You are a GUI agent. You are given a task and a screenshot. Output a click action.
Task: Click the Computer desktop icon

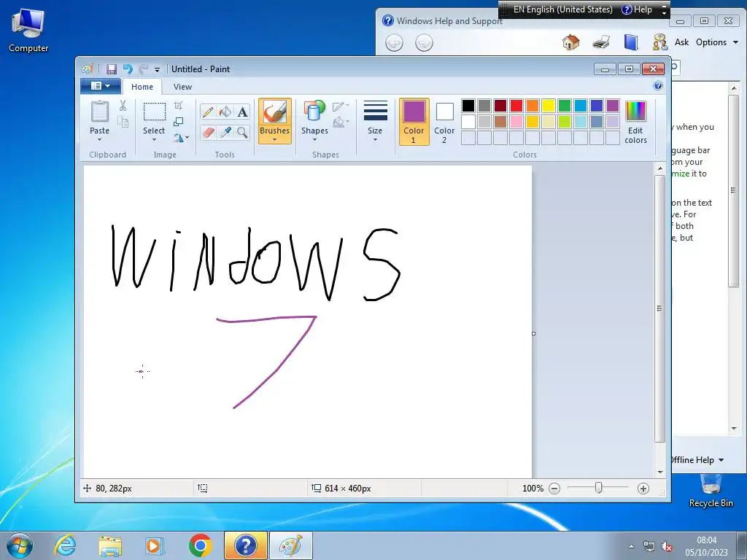[x=28, y=30]
